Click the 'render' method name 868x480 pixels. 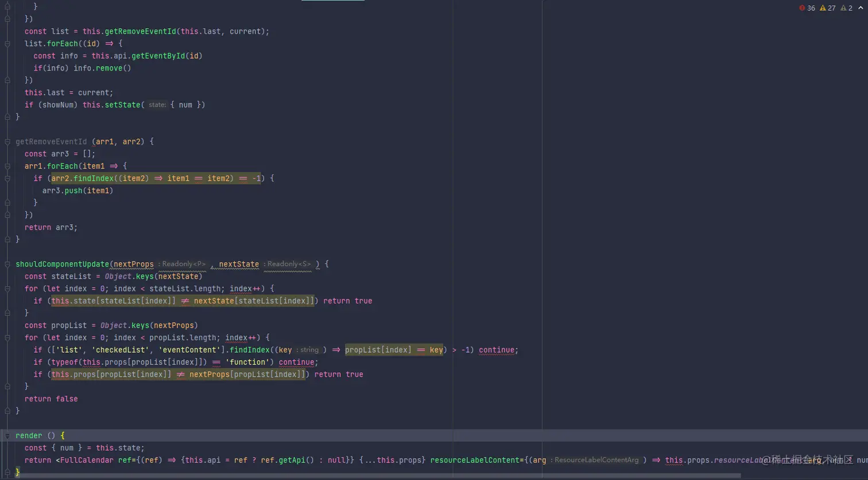click(29, 436)
